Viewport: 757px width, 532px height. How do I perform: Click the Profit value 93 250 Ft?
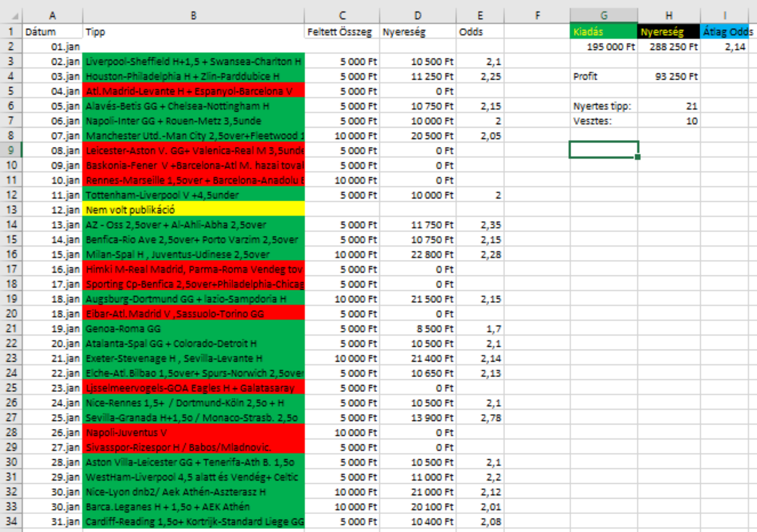pos(668,76)
